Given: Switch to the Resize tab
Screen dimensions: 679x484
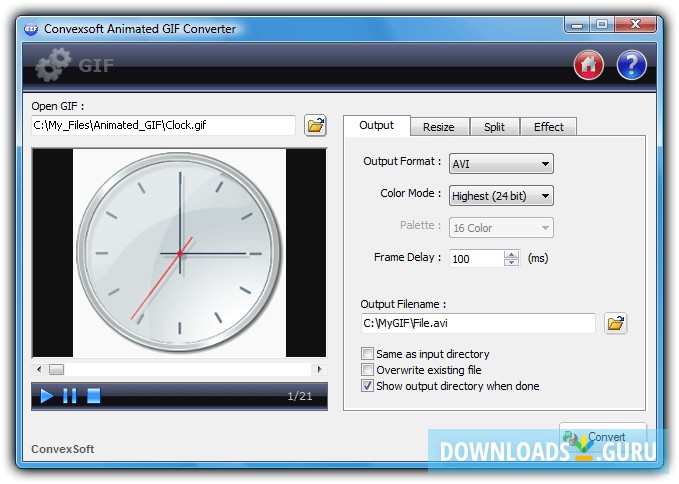Looking at the screenshot, I should pyautogui.click(x=439, y=127).
